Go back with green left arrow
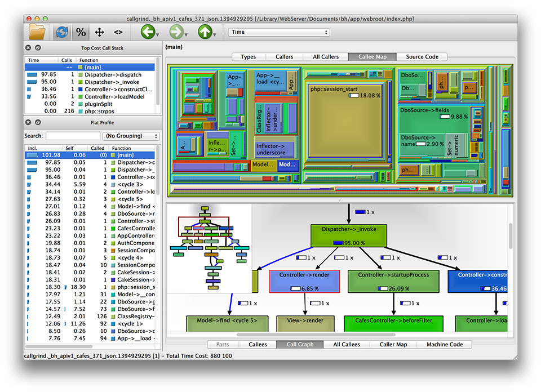This screenshot has height=392, width=541. tap(148, 33)
